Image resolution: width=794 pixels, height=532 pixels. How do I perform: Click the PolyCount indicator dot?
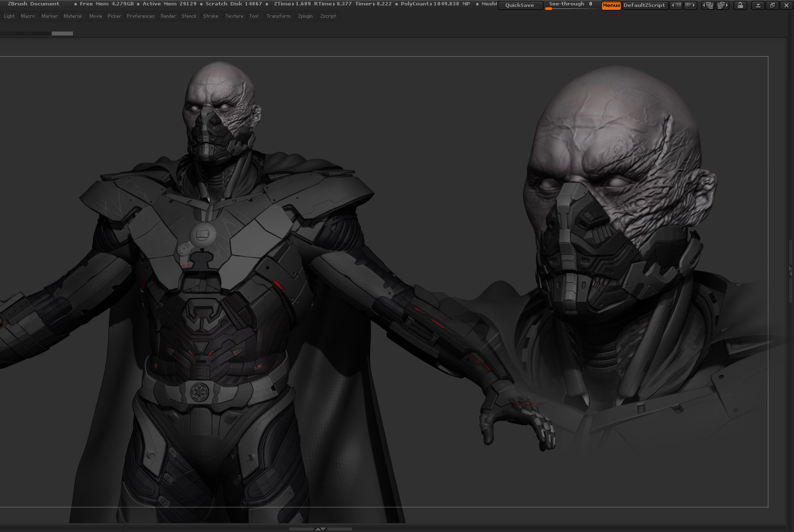point(397,4)
